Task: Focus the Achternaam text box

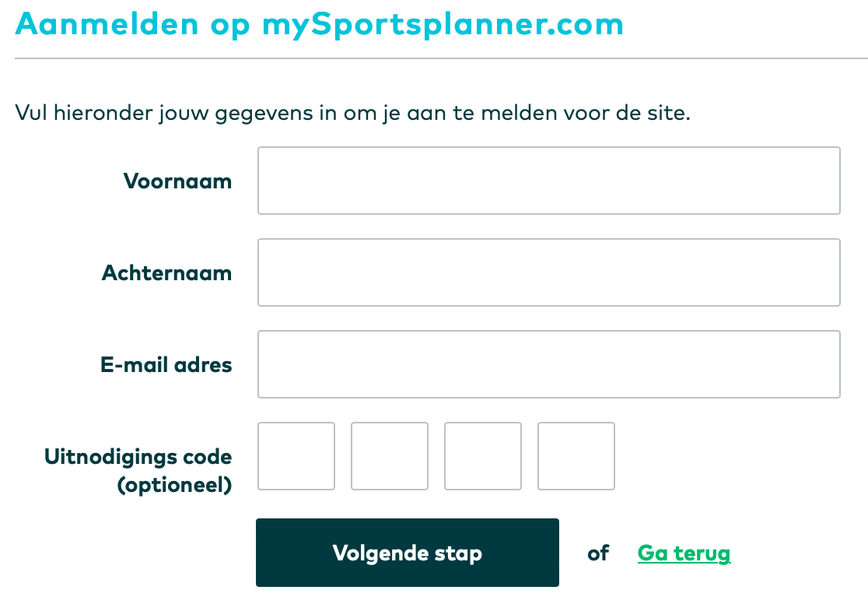Action: (x=548, y=272)
